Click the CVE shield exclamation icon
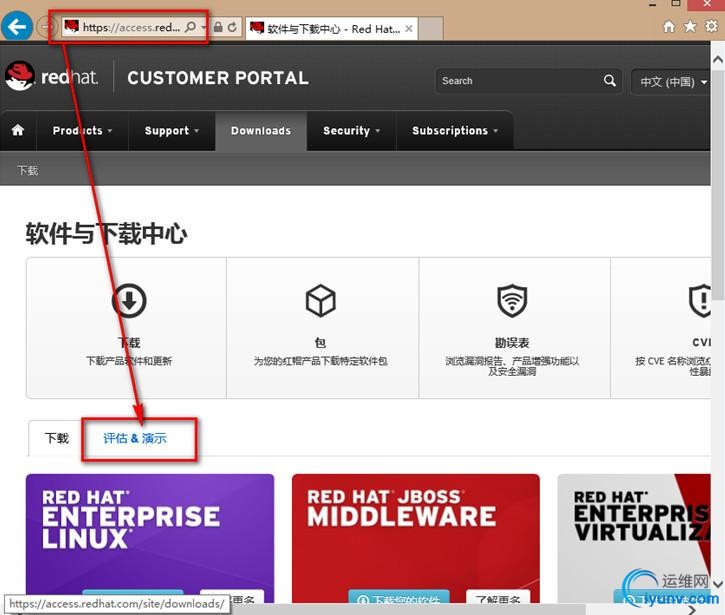 700,301
